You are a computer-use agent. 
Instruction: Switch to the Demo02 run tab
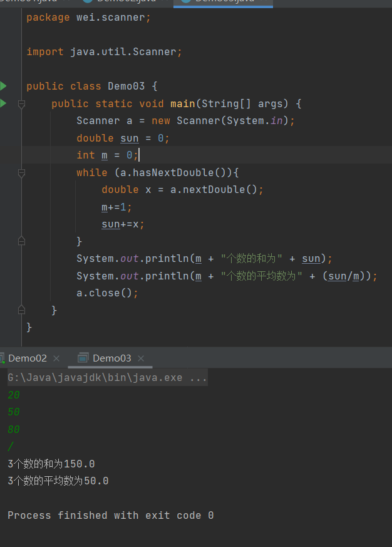(x=27, y=358)
